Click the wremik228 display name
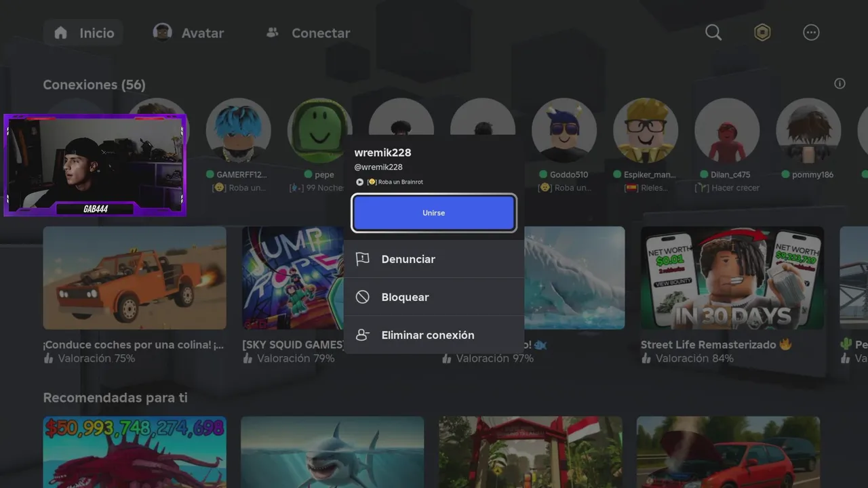This screenshot has width=868, height=488. click(x=382, y=152)
